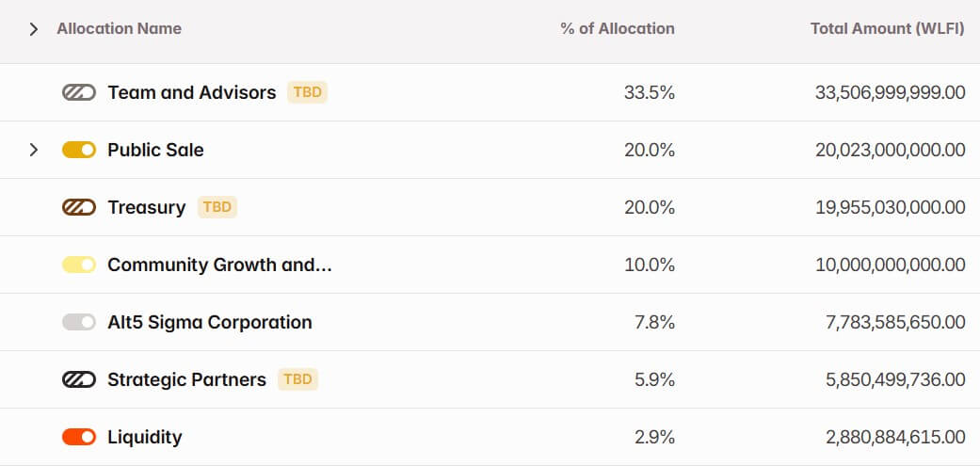Image resolution: width=980 pixels, height=466 pixels.
Task: Click the 33,506,999,999.00 amount cell
Action: 890,92
